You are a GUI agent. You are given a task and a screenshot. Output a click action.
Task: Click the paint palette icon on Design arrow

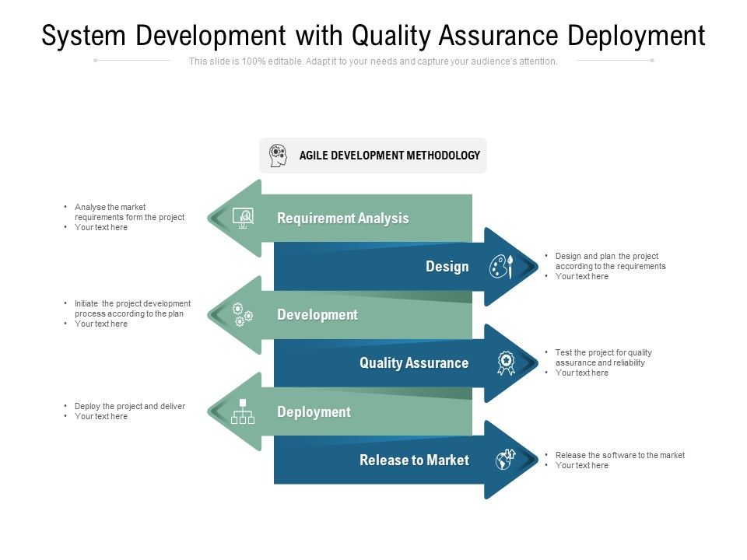(x=501, y=266)
